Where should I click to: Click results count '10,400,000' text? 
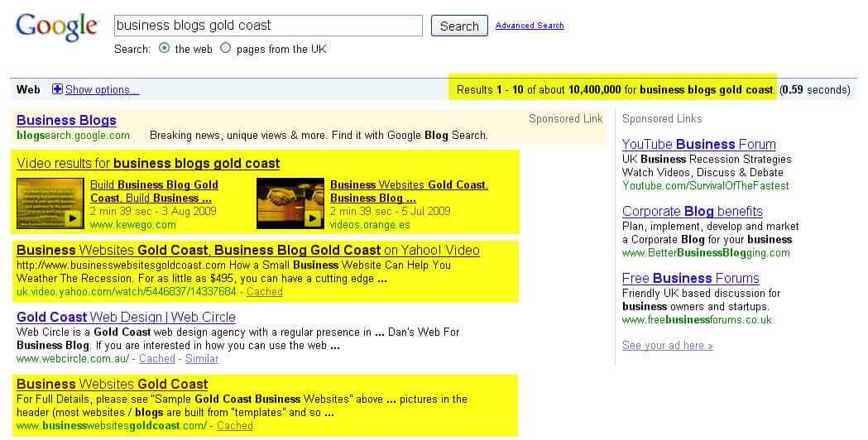[595, 89]
